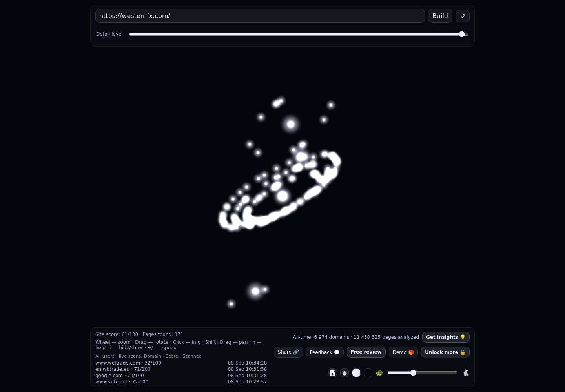
Task: Click the timestamp 08 Sep 10:34:28
Action: pyautogui.click(x=247, y=363)
